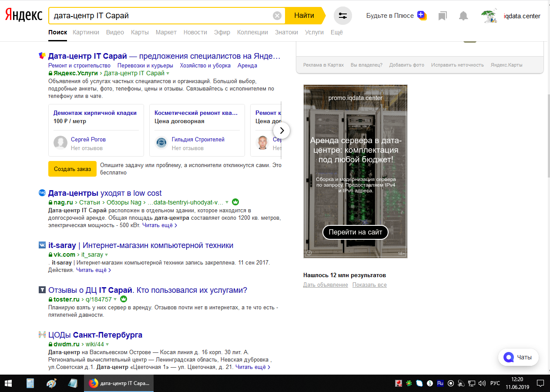The width and height of the screenshot is (550, 392).
Task: Expand toster.ru result options arrow
Action: [115, 299]
